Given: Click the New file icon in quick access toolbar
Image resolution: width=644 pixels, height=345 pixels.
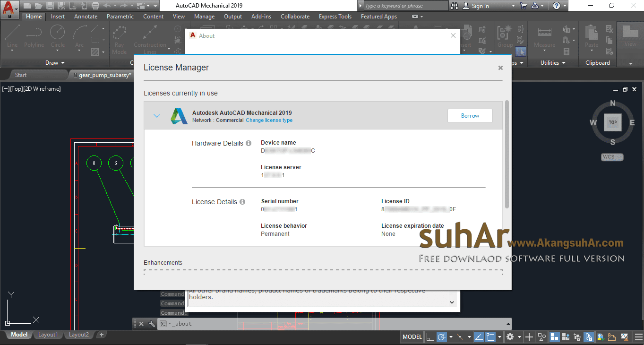Looking at the screenshot, I should pyautogui.click(x=26, y=6).
